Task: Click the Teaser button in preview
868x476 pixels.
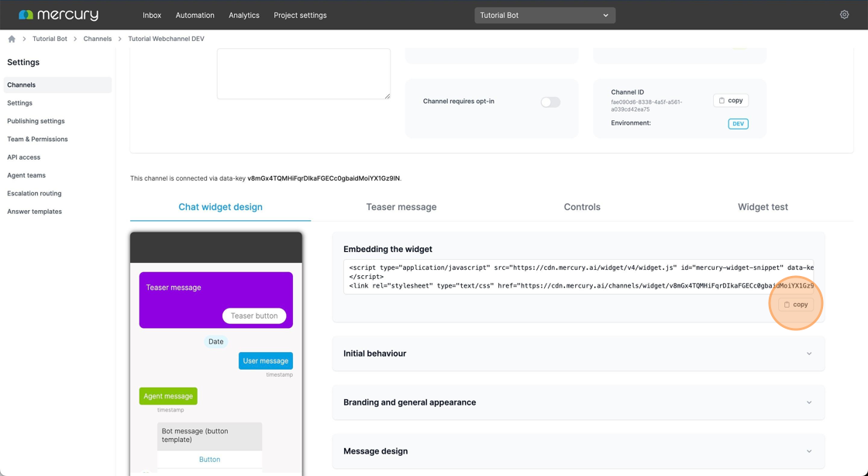Action: click(x=254, y=316)
